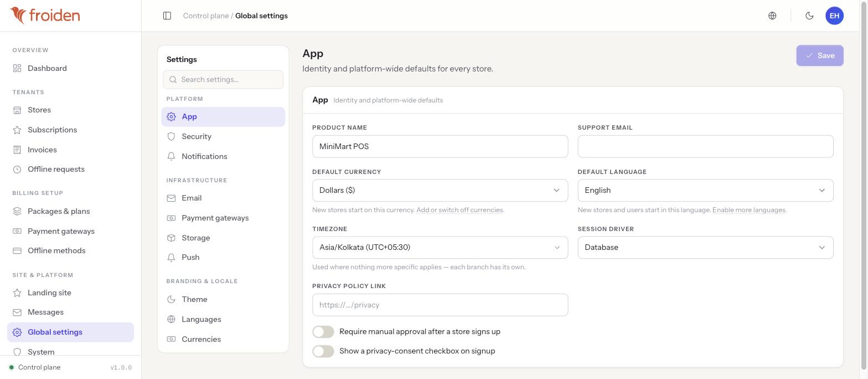The height and width of the screenshot is (379, 868).
Task: Click the Messages envelope icon
Action: tap(17, 313)
